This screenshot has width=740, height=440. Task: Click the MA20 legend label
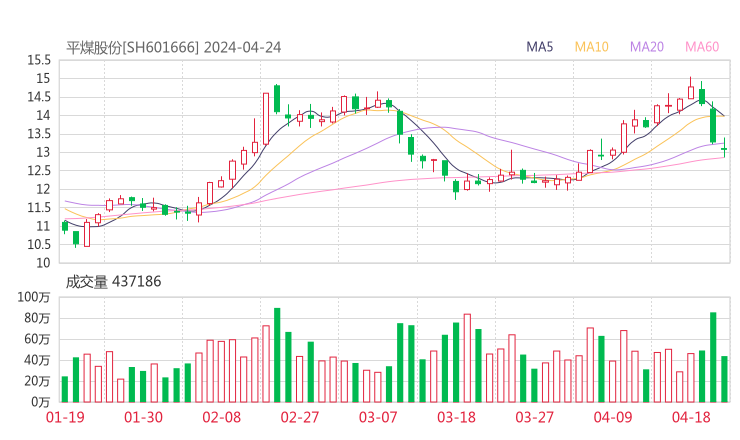[647, 47]
